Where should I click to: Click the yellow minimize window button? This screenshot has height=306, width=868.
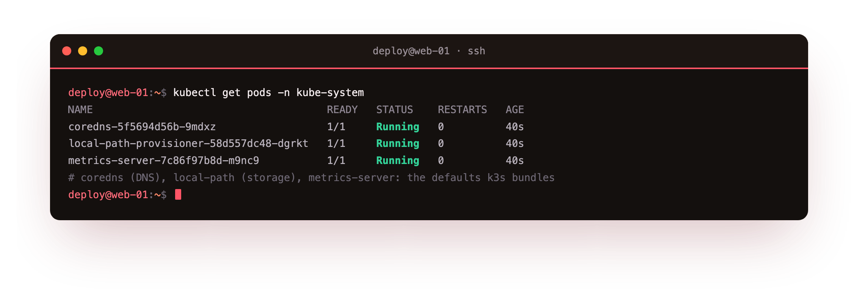83,51
